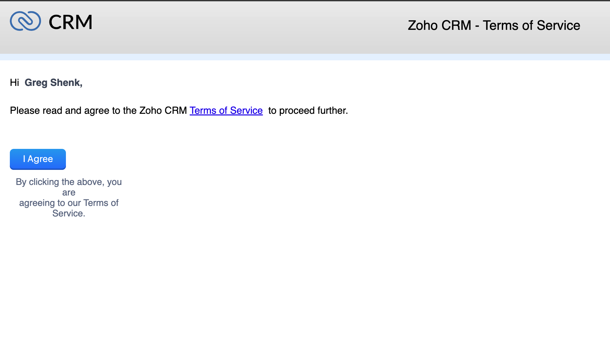Click "Zoho CRM" in the header title

pyautogui.click(x=439, y=26)
